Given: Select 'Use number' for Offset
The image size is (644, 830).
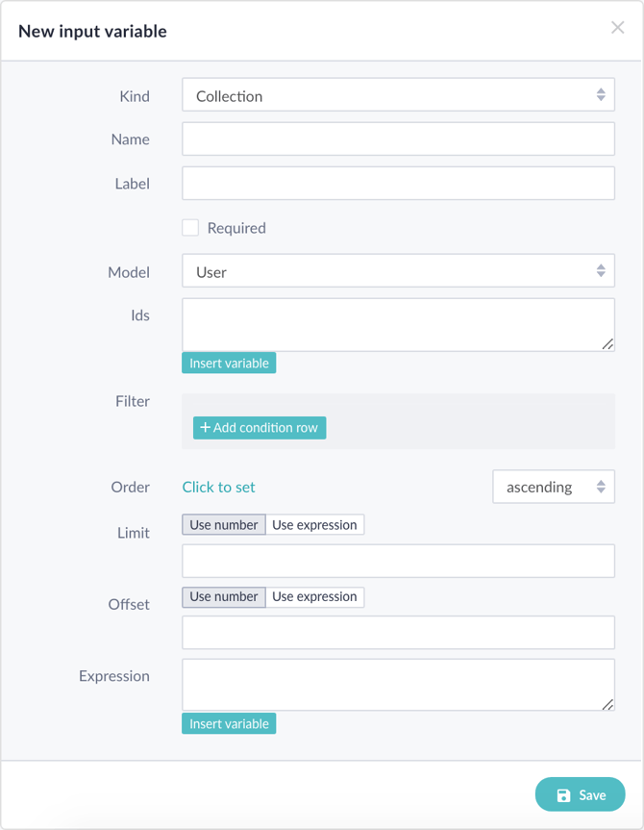Looking at the screenshot, I should coord(224,596).
